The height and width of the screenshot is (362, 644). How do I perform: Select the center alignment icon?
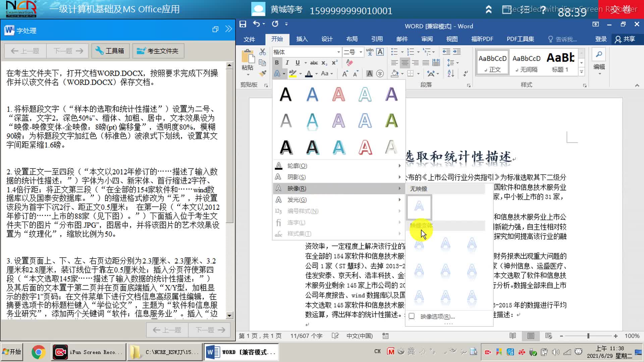[405, 63]
